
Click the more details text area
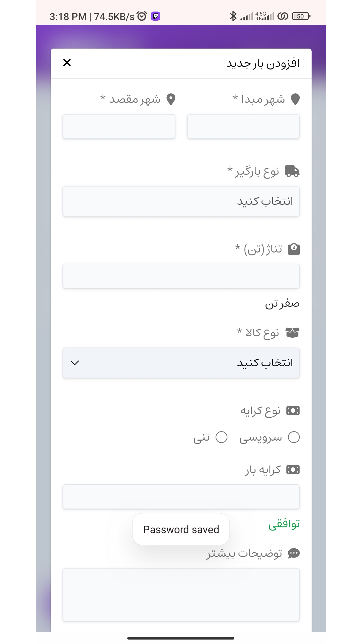[181, 594]
